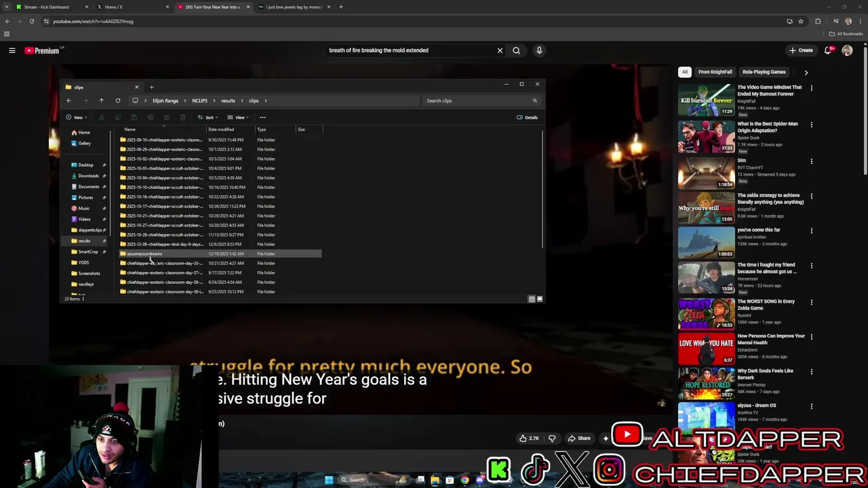Screen dimensions: 868x488
Task: Select folder modified 9/30/2025 11:48 PM
Action: coord(220,140)
